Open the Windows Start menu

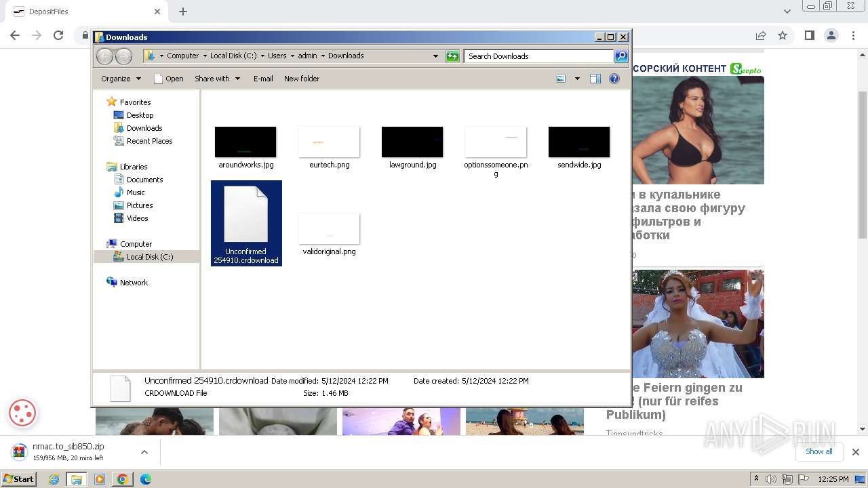[18, 479]
